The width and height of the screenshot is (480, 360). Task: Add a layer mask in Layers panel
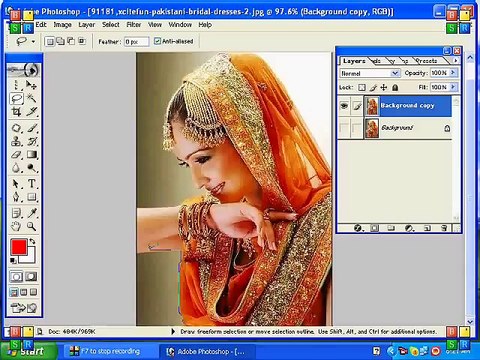(375, 228)
